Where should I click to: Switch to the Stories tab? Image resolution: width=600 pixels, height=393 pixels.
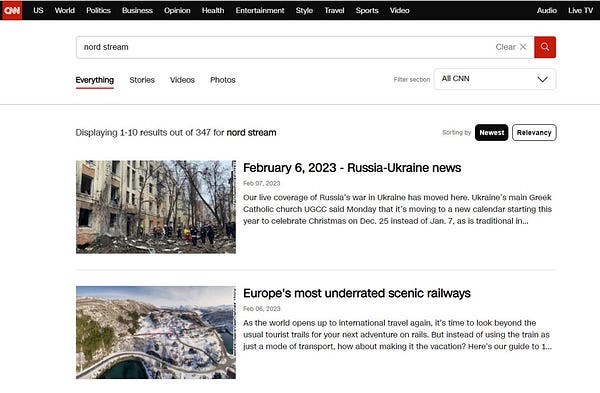(142, 80)
